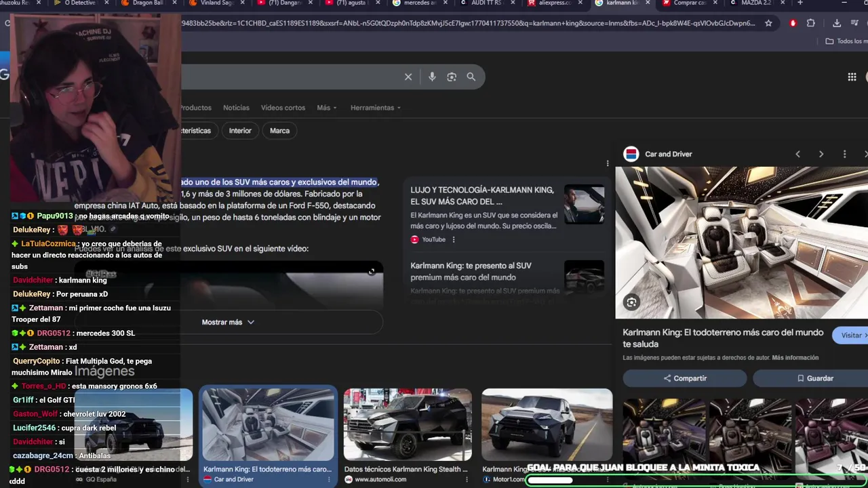Go to next image in preview panel

pos(821,154)
